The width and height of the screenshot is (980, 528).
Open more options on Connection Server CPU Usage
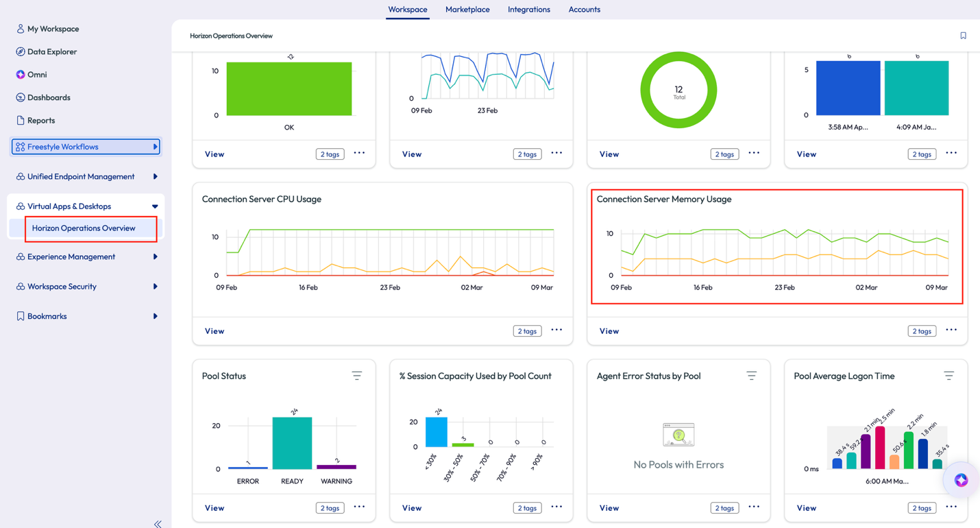(x=556, y=331)
